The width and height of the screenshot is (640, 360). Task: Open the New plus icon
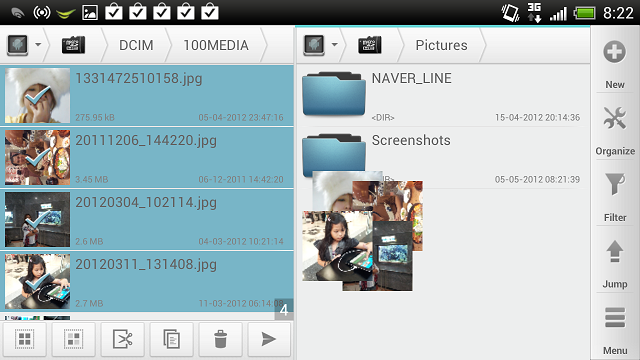pyautogui.click(x=615, y=52)
